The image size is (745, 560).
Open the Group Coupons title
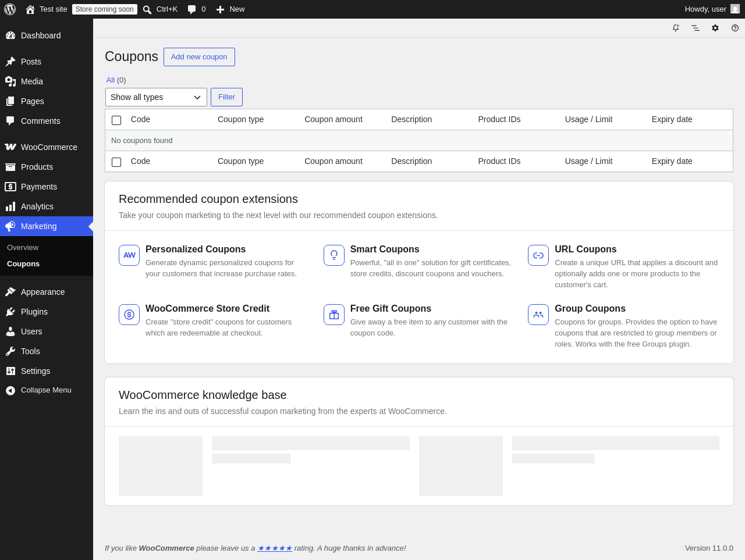(x=590, y=309)
